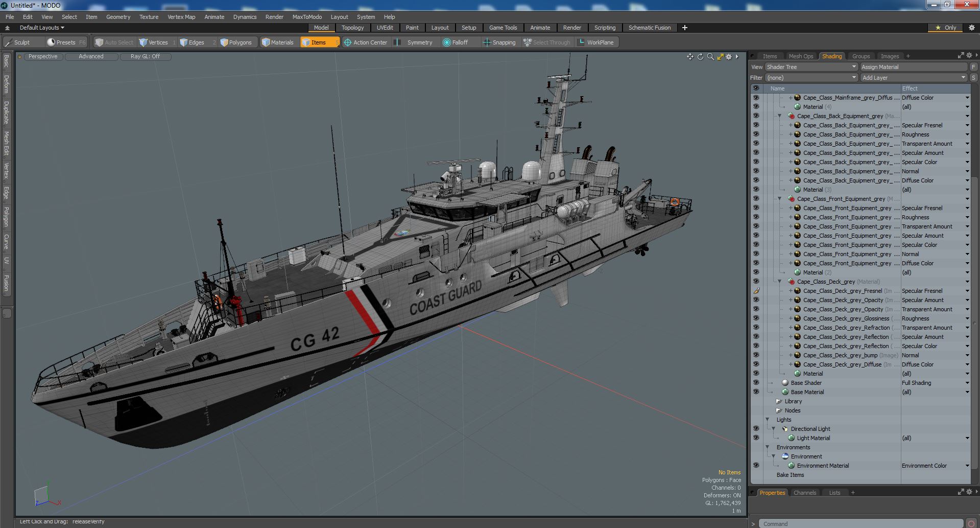This screenshot has height=528, width=980.
Task: Activate Items selection mode
Action: [319, 42]
